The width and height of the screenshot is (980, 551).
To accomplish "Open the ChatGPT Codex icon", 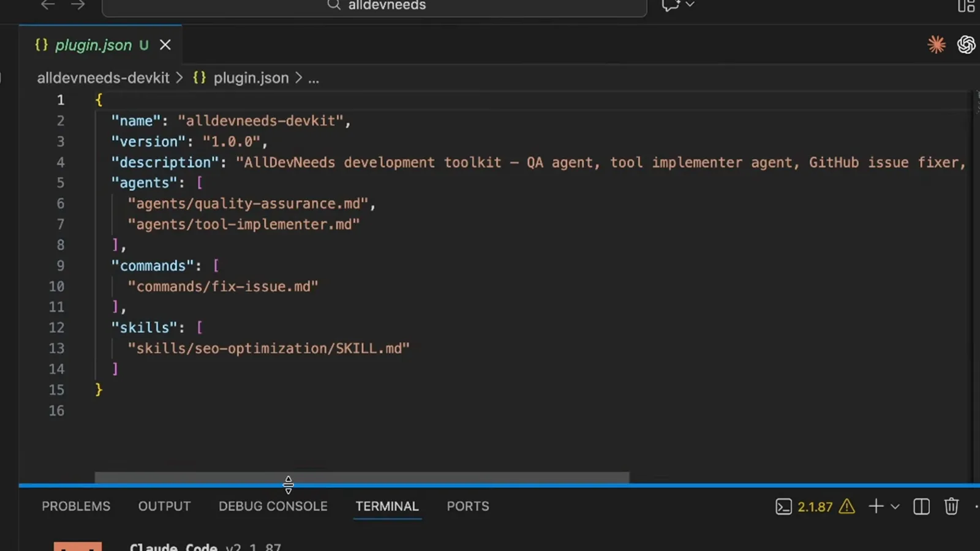I will [x=967, y=44].
